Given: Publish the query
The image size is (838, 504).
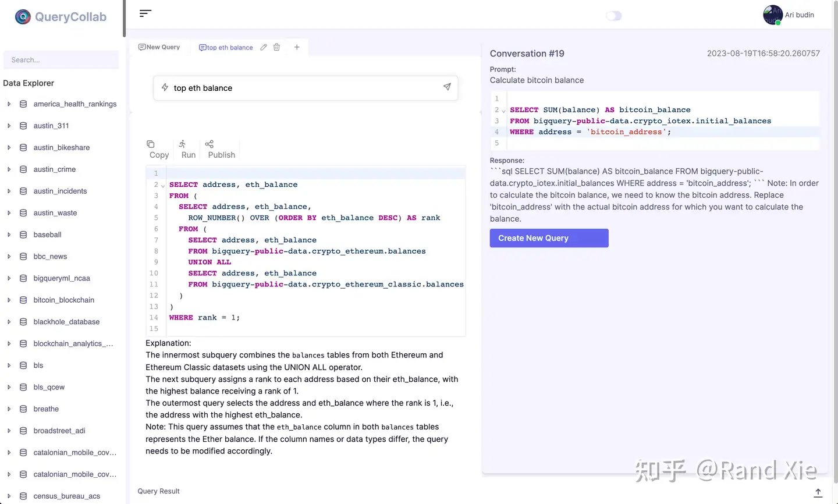Looking at the screenshot, I should pyautogui.click(x=221, y=149).
